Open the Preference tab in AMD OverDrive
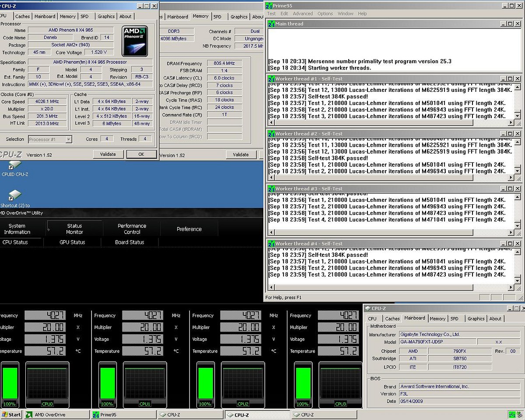Image resolution: width=525 pixels, height=420 pixels. coord(189,229)
